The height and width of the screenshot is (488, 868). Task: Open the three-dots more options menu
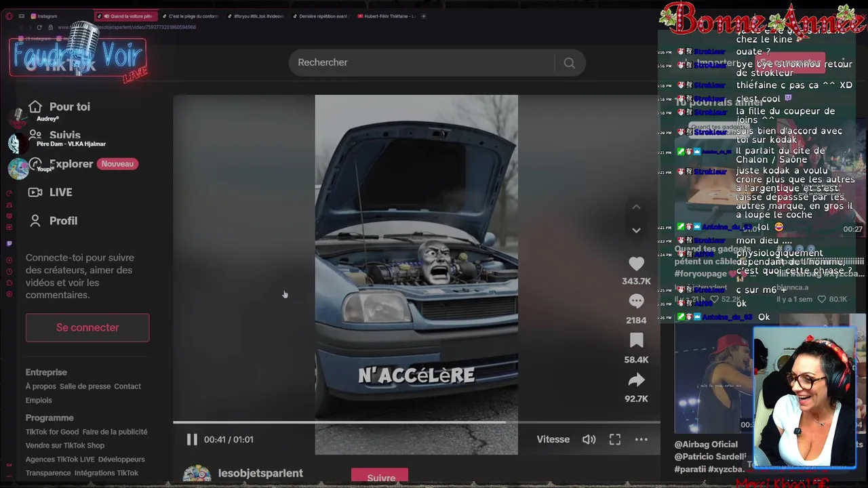pos(642,439)
